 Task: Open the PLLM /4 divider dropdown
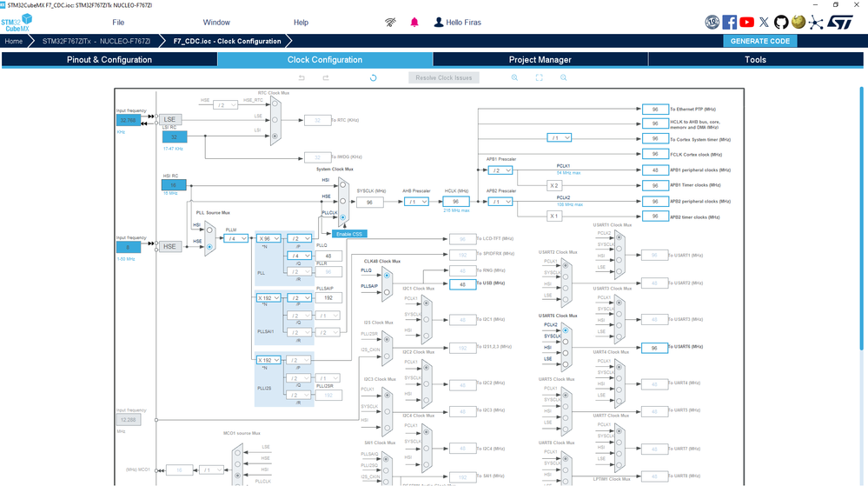click(x=235, y=238)
